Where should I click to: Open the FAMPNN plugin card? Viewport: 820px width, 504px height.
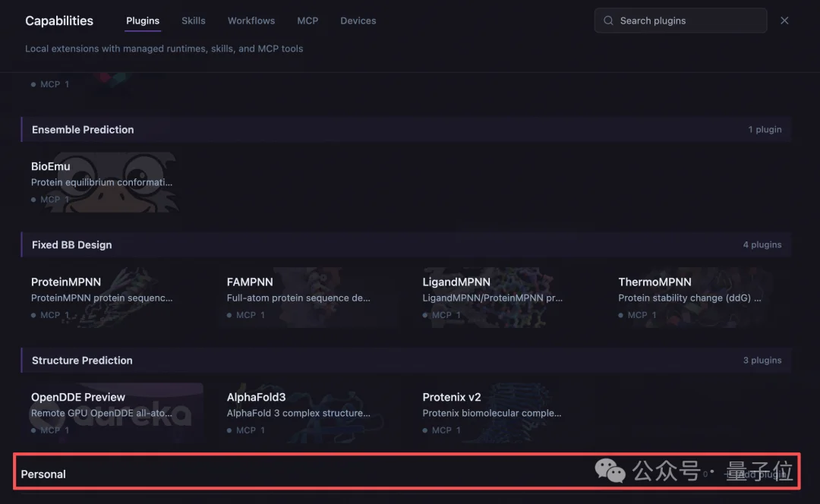pos(309,298)
